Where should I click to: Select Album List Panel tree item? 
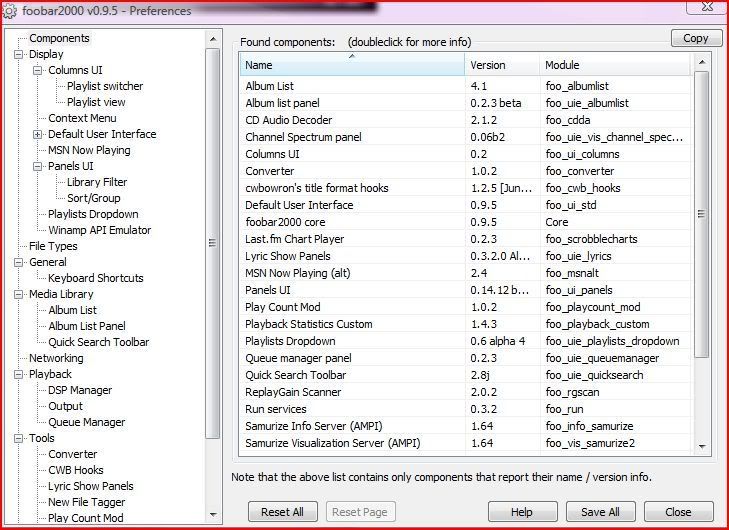(x=86, y=326)
